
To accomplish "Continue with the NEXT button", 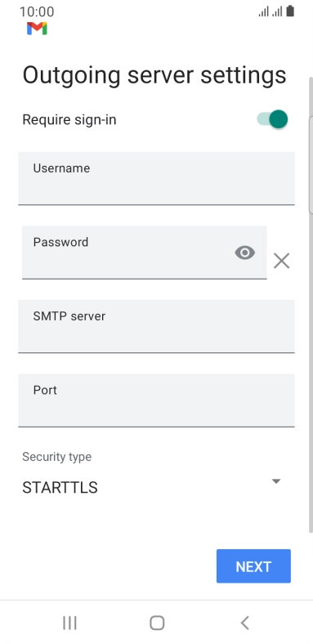I will (253, 566).
